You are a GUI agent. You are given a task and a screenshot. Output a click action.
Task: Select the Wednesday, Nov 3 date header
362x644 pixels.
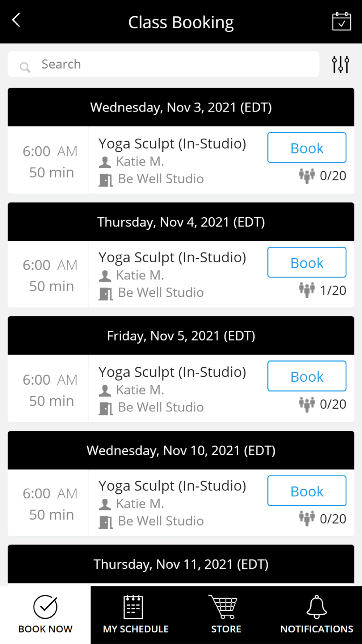point(181,107)
